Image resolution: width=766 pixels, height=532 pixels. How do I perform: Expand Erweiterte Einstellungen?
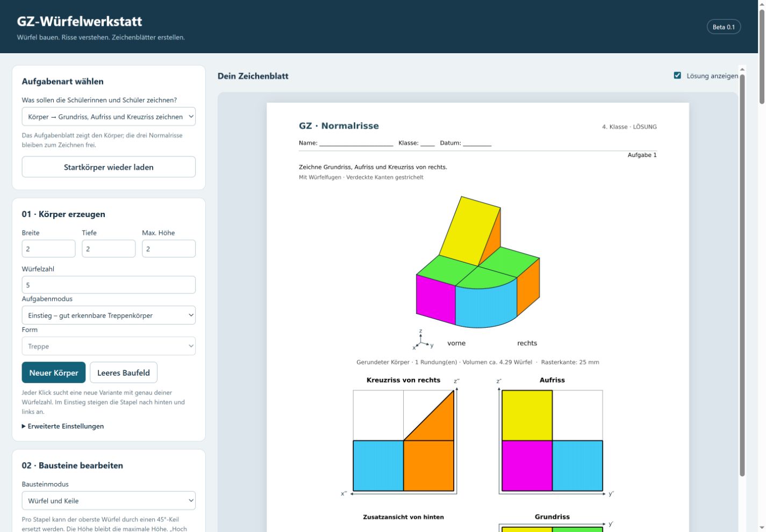[63, 426]
